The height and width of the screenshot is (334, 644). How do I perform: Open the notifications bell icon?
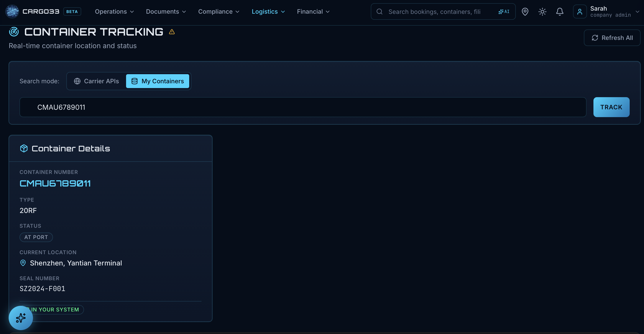(560, 11)
